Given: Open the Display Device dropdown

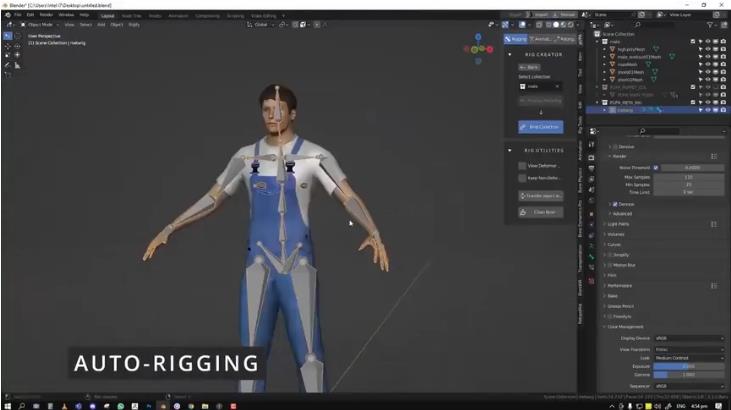Looking at the screenshot, I should coord(690,338).
